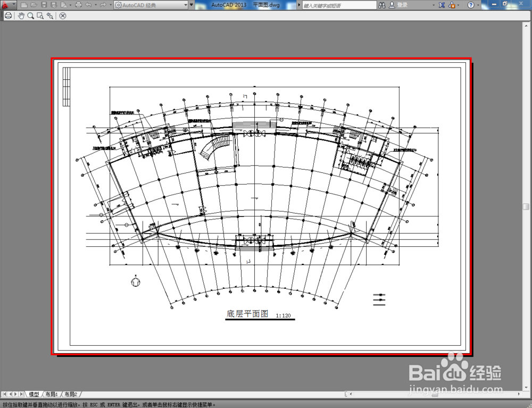Screen dimensions: 532x408
Task: Open the sign-in dropdown arrow
Action: pyautogui.click(x=434, y=5)
